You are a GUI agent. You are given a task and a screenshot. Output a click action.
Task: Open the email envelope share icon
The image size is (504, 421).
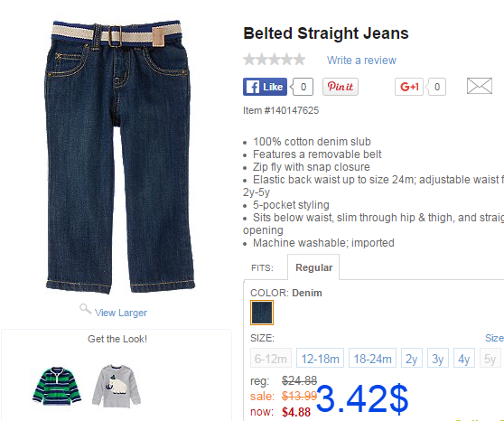[x=480, y=86]
